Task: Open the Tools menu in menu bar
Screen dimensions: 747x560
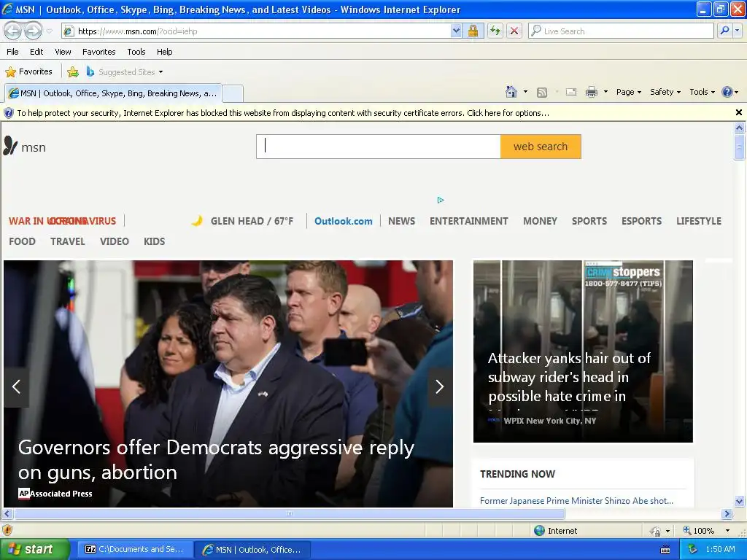Action: point(136,52)
